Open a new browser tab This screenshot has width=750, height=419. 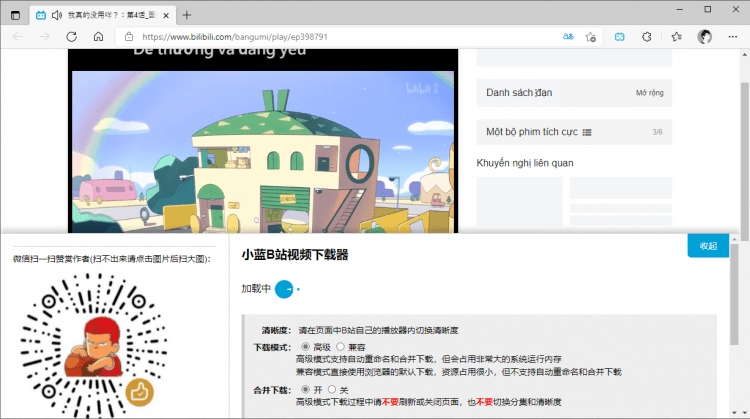coord(187,15)
